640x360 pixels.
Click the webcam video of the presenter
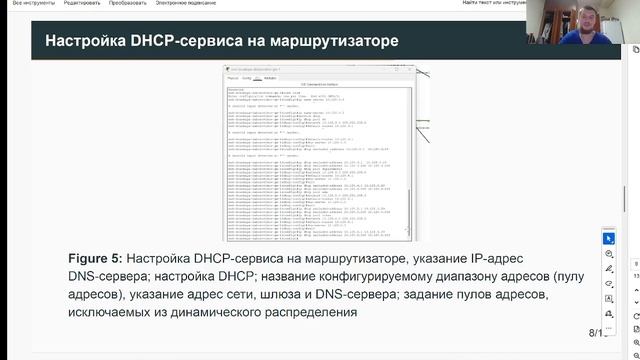point(583,22)
